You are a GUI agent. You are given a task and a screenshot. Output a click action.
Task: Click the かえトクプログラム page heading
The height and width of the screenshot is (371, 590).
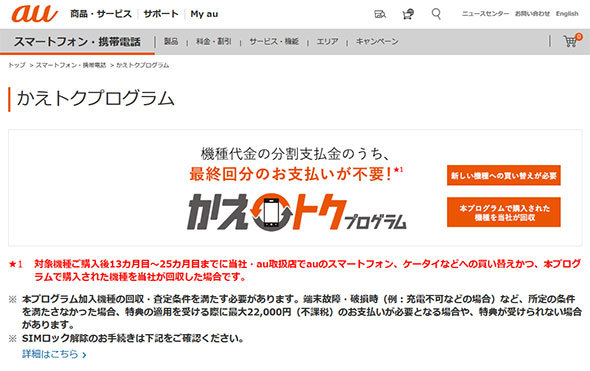(x=96, y=99)
